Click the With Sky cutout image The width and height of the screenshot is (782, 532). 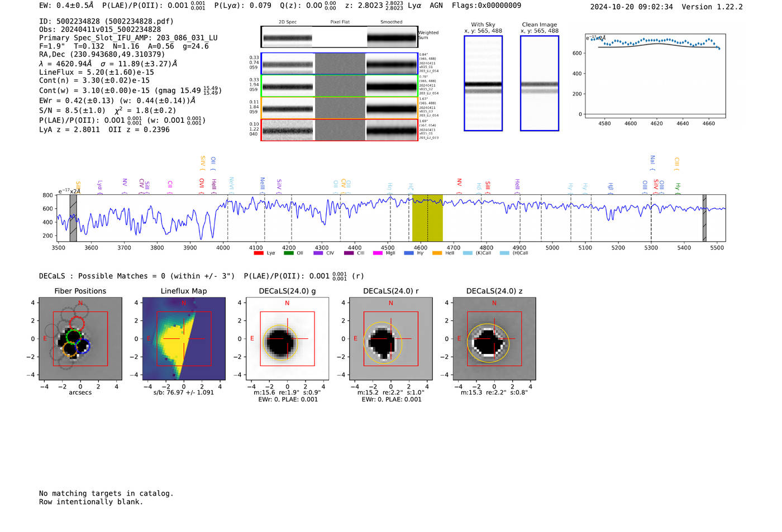pyautogui.click(x=483, y=83)
